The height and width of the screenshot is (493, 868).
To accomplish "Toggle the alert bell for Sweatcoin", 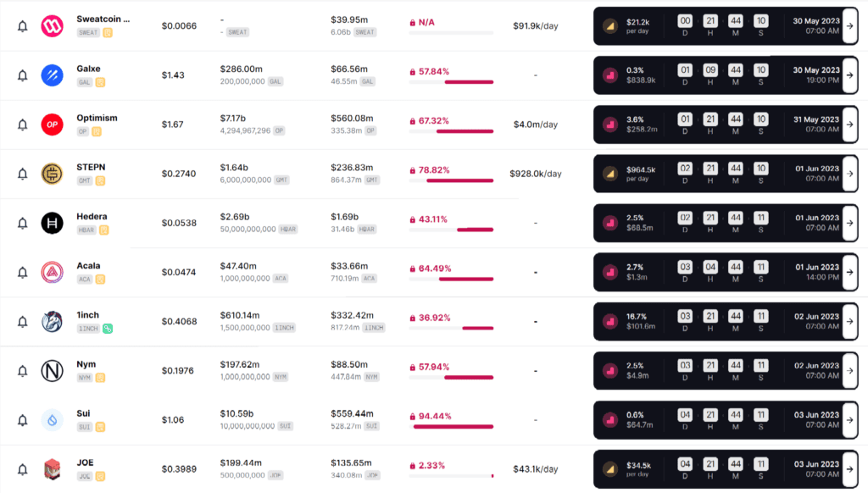I will pyautogui.click(x=23, y=26).
